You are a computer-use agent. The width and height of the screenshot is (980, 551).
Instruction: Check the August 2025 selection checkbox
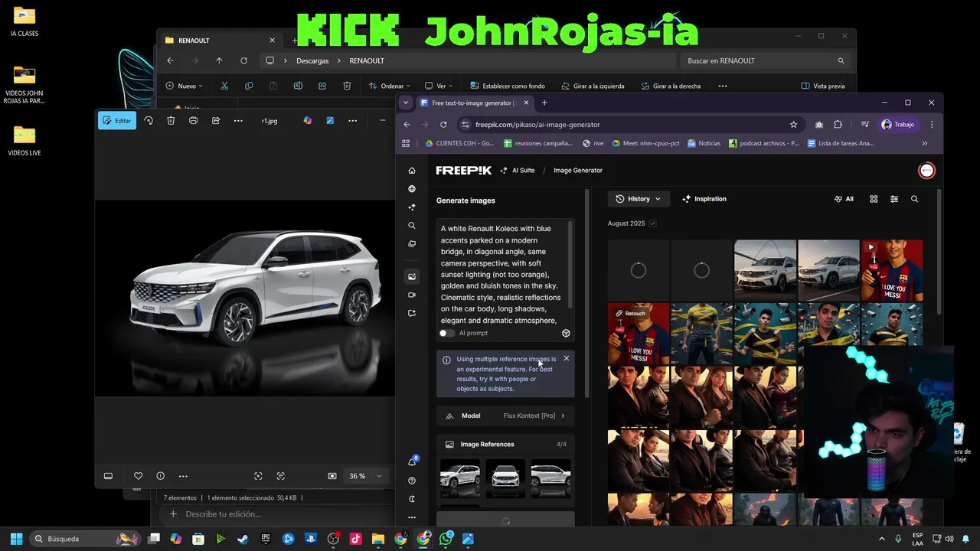coord(652,223)
